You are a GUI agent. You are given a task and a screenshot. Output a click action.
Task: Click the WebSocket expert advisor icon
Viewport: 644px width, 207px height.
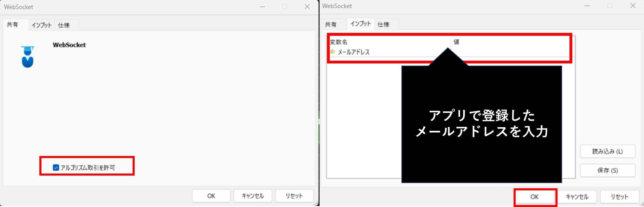pyautogui.click(x=27, y=57)
